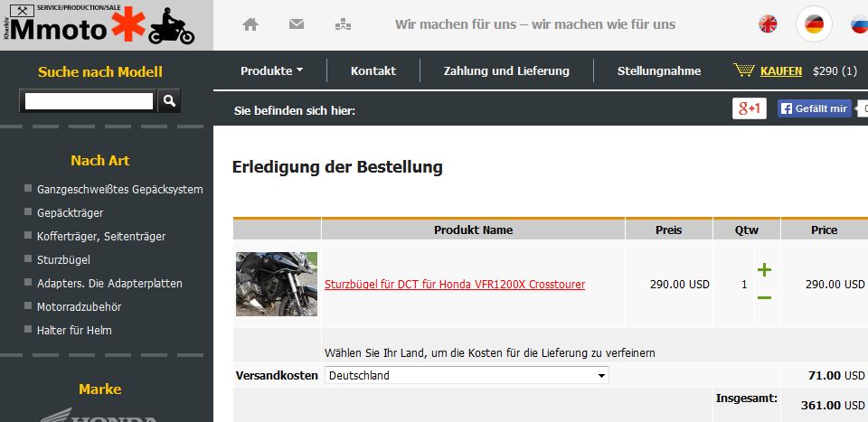Open the mail envelope icon
Viewport: 868px width, 422px height.
pyautogui.click(x=297, y=24)
